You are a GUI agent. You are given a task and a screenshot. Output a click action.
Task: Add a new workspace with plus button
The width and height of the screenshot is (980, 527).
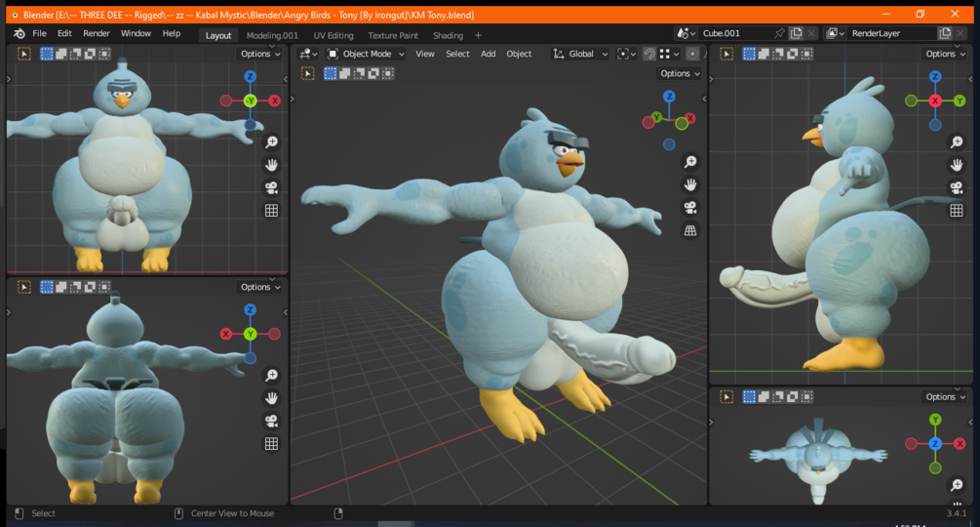tap(478, 36)
